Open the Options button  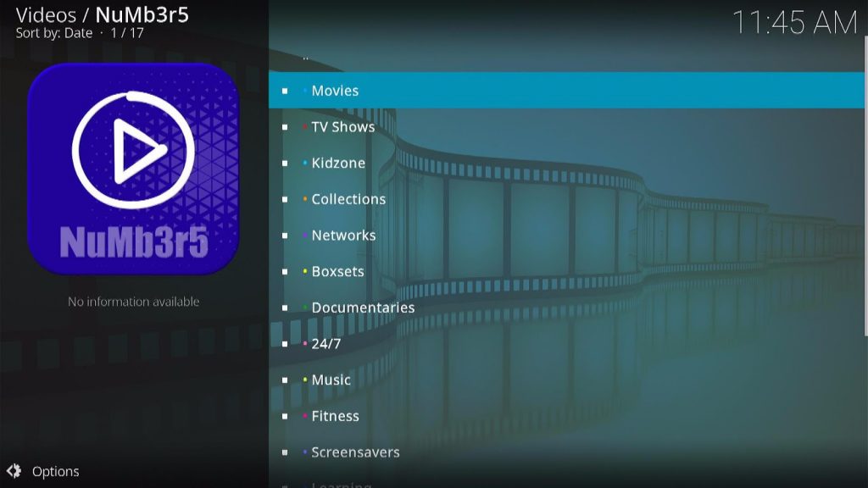(x=43, y=471)
